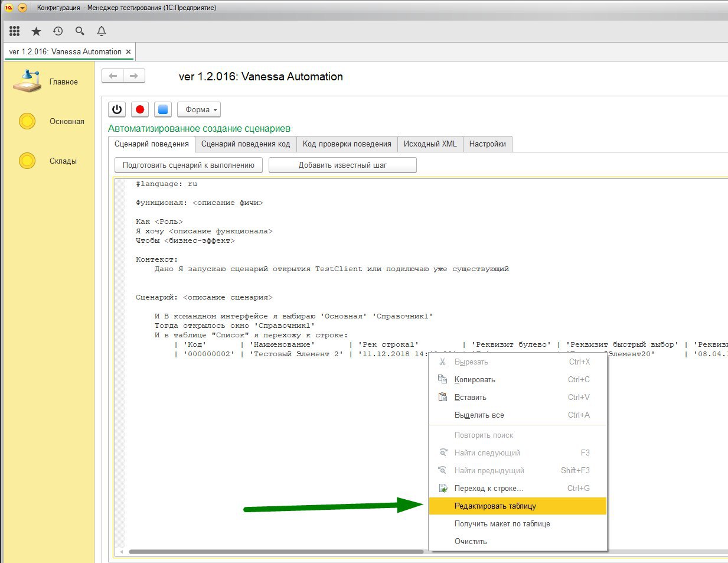Close the Vanessa Automation tab

128,52
